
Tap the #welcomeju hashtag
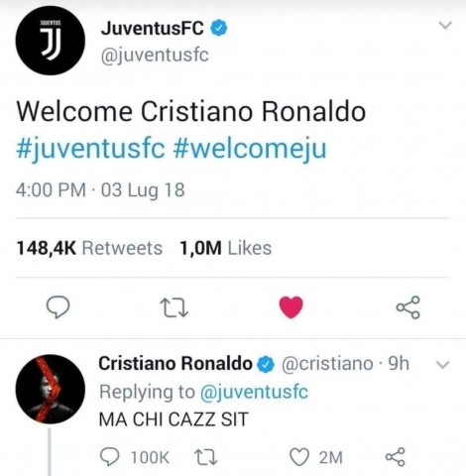(250, 149)
